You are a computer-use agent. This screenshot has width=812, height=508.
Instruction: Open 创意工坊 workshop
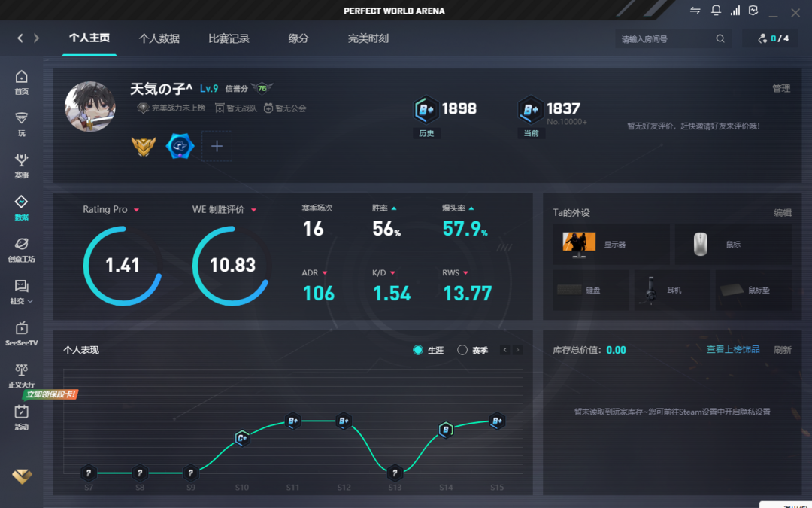(21, 250)
